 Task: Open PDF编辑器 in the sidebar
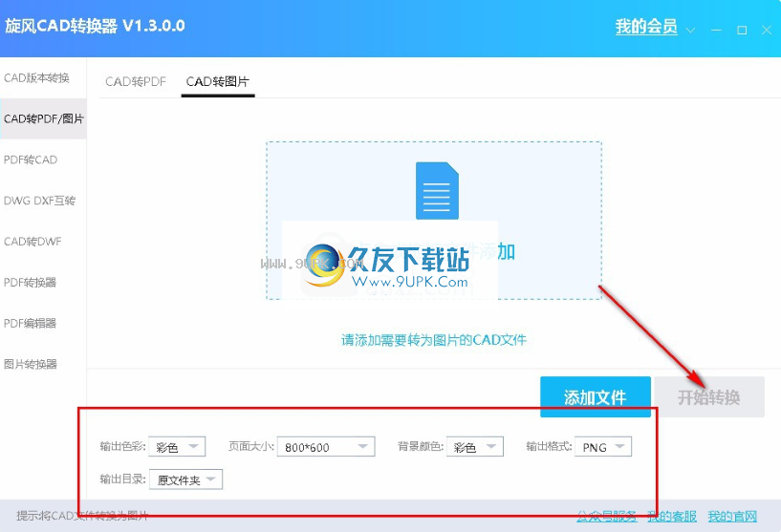pyautogui.click(x=43, y=323)
